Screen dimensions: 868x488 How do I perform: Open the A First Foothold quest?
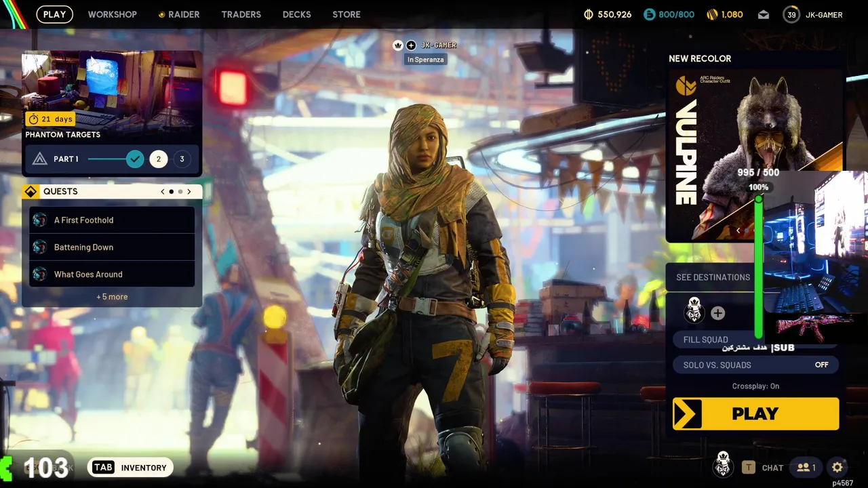[x=112, y=220]
